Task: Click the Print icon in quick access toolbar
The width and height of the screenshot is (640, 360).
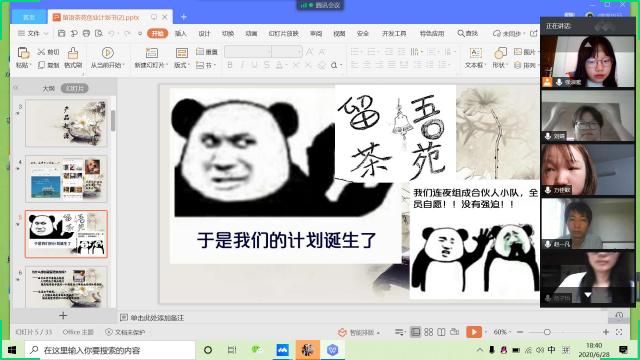Action: [x=86, y=33]
